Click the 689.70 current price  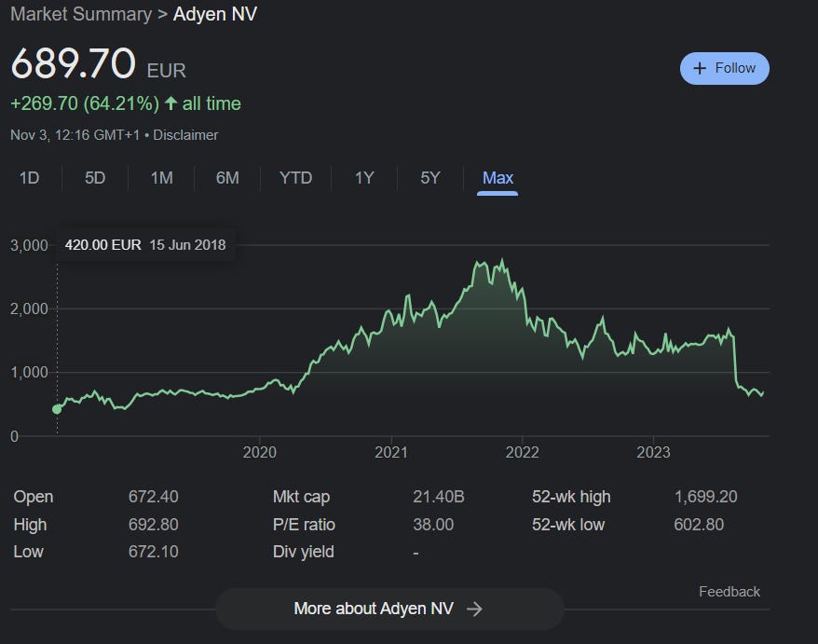[73, 63]
